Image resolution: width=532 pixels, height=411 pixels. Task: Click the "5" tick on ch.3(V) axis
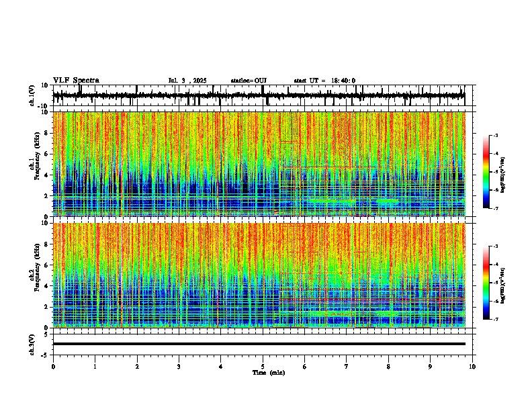point(47,334)
